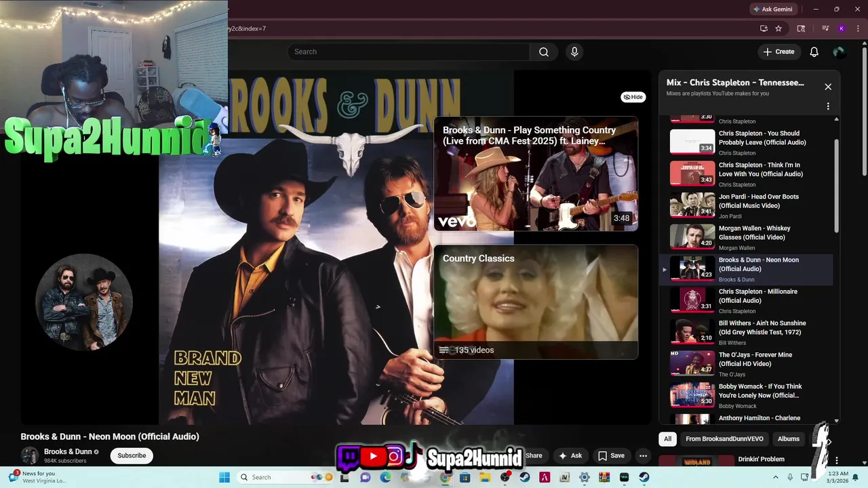Select the All filter chip
This screenshot has height=488, width=868.
click(x=667, y=439)
